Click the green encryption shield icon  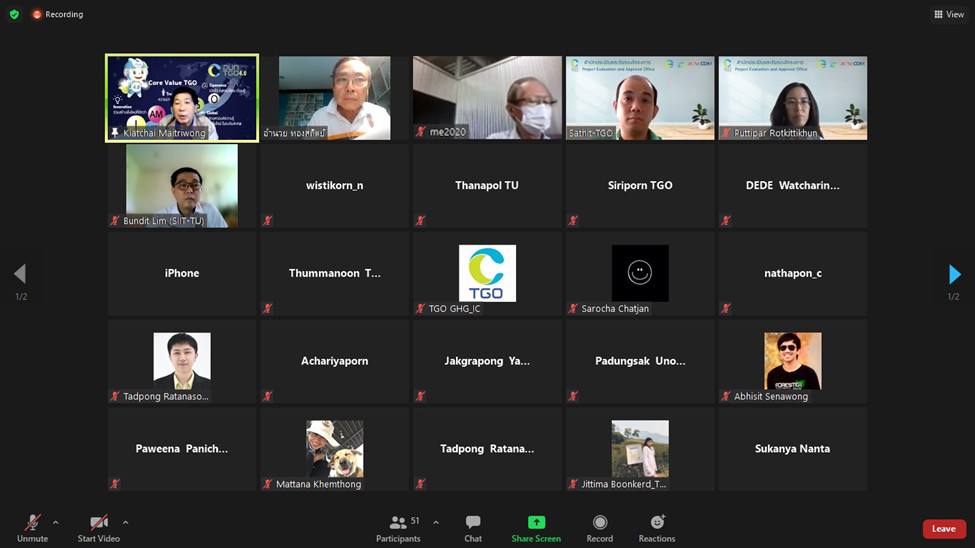tap(14, 14)
